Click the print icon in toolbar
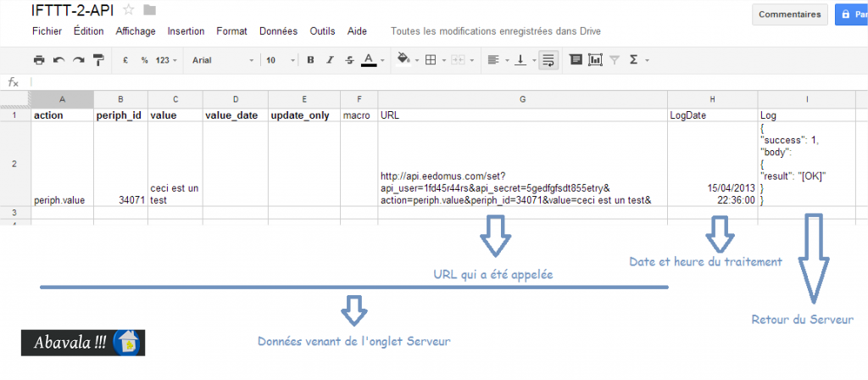 pyautogui.click(x=38, y=60)
